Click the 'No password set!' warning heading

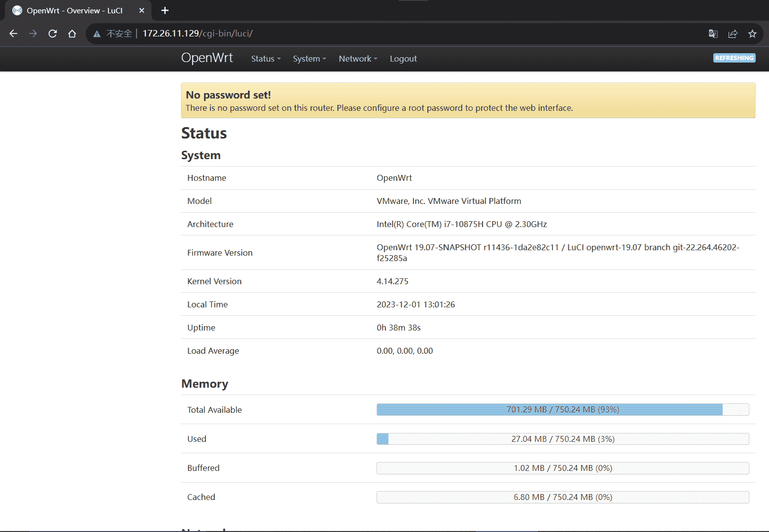tap(228, 95)
